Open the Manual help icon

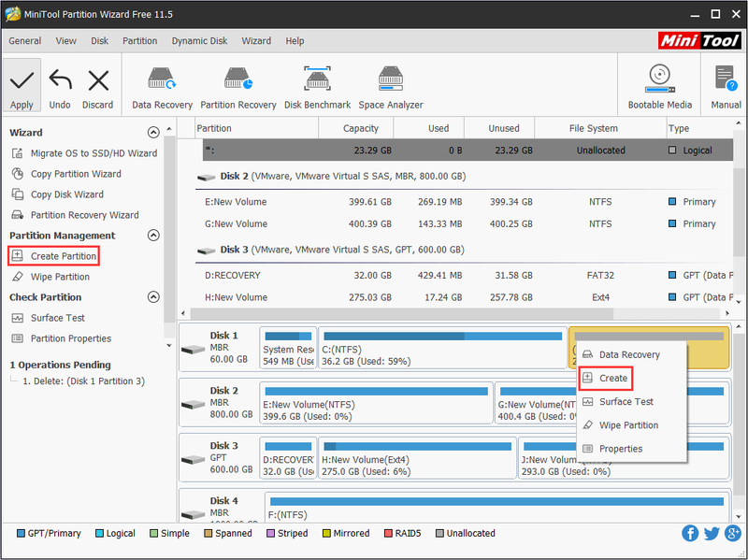726,87
